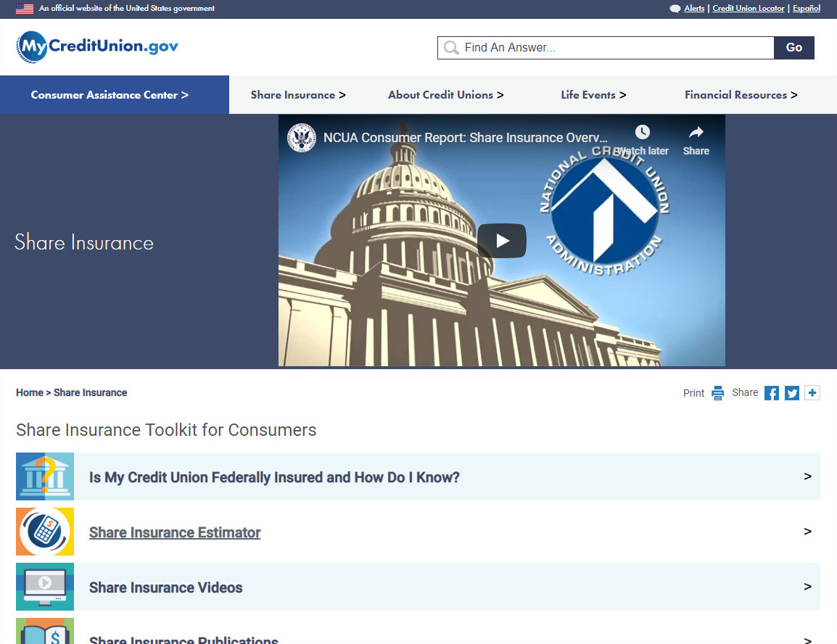837x644 pixels.
Task: Expand arrow on Federally Insured row
Action: 808,476
